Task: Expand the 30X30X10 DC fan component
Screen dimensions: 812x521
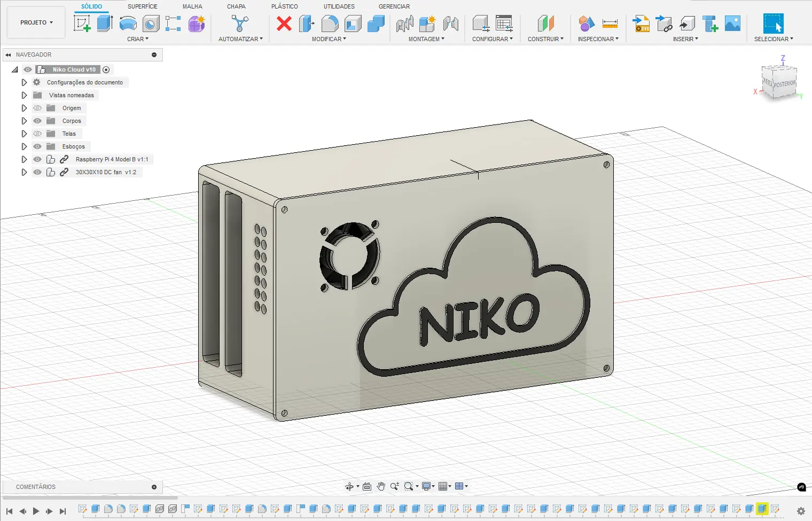Action: coord(24,172)
